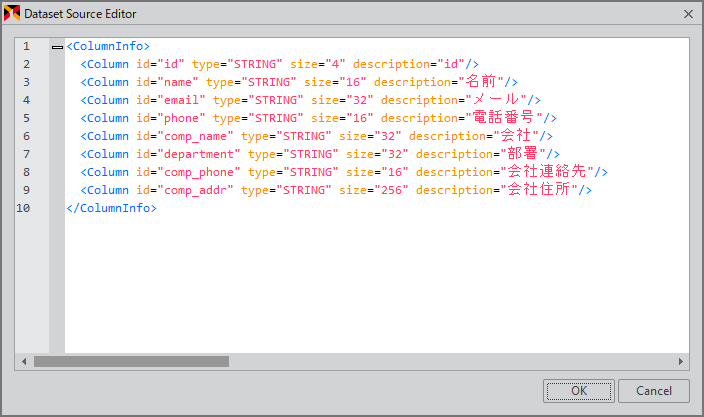Image resolution: width=704 pixels, height=417 pixels.
Task: Click line number 5 in the gutter
Action: pyautogui.click(x=26, y=118)
